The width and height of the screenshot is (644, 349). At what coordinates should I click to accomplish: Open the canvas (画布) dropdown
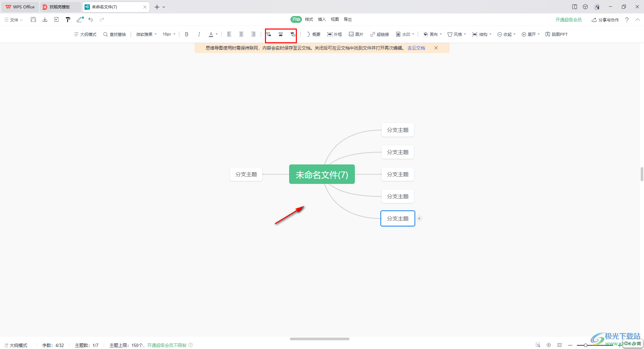(x=432, y=34)
